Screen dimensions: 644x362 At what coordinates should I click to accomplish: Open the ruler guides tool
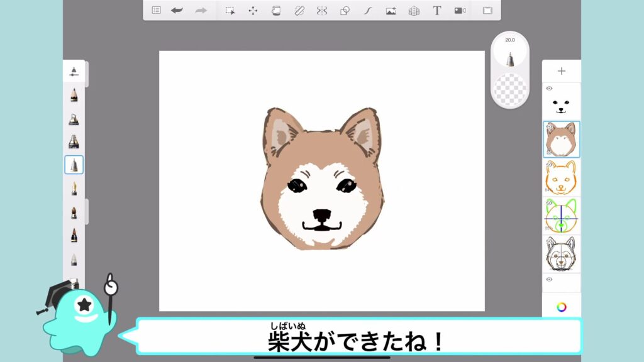(x=299, y=10)
